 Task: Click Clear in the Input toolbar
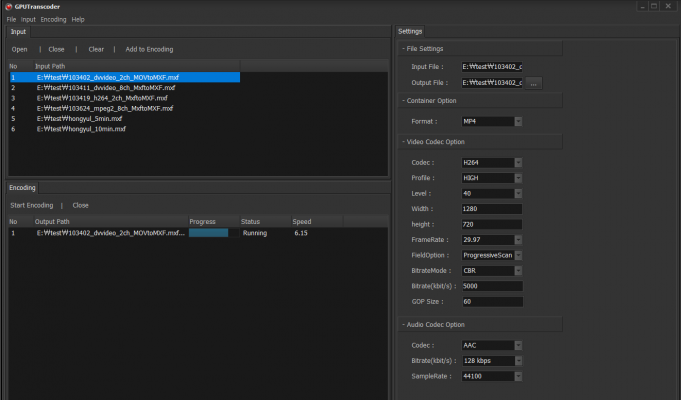click(96, 49)
